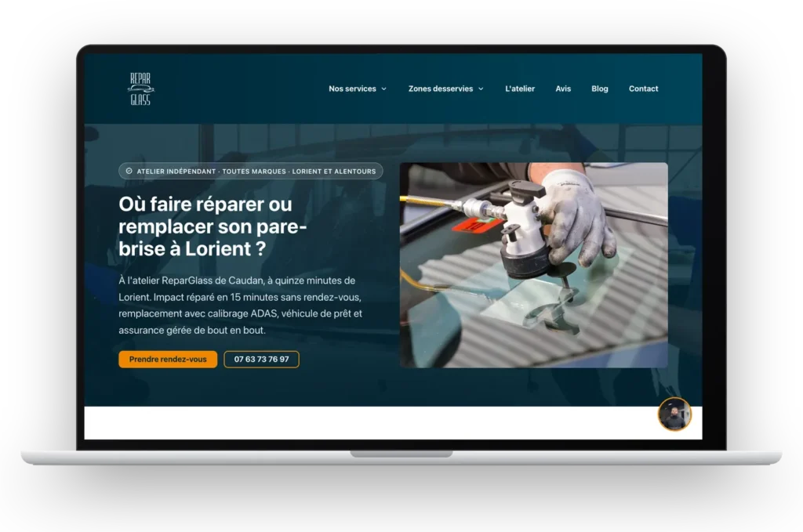Click the checkmark icon in the Atelier indépendant badge
Viewport: 803px width, 532px height.
click(x=129, y=171)
